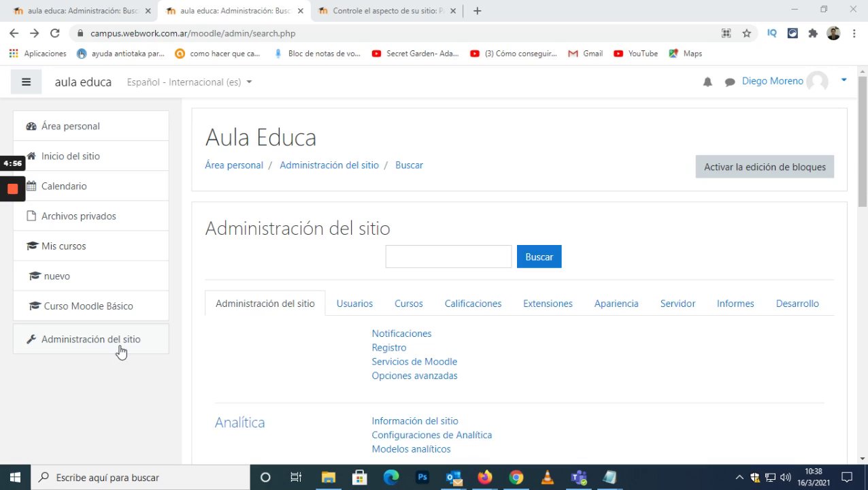Select the 'Administración del sitio' tab
Screen dimensions: 868x490
point(265,304)
